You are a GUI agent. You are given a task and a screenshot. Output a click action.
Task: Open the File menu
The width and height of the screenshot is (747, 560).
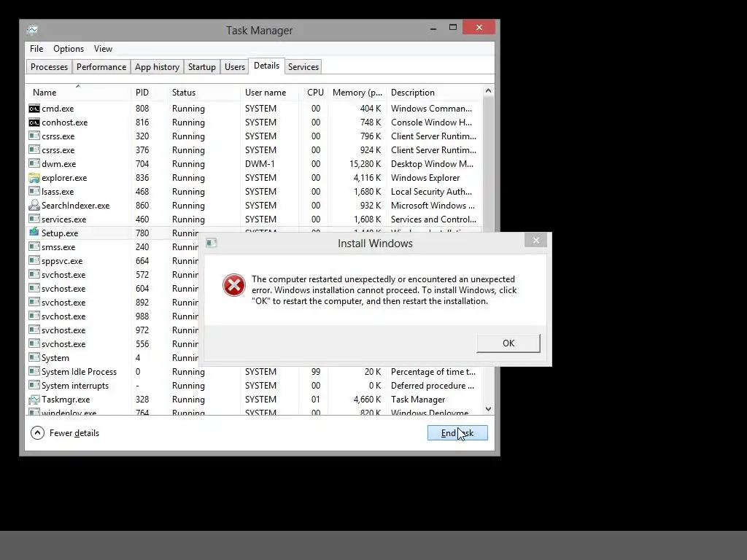(36, 49)
